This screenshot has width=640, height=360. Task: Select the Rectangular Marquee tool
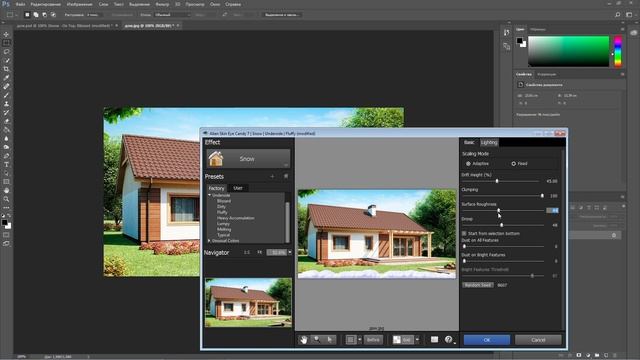(6, 43)
